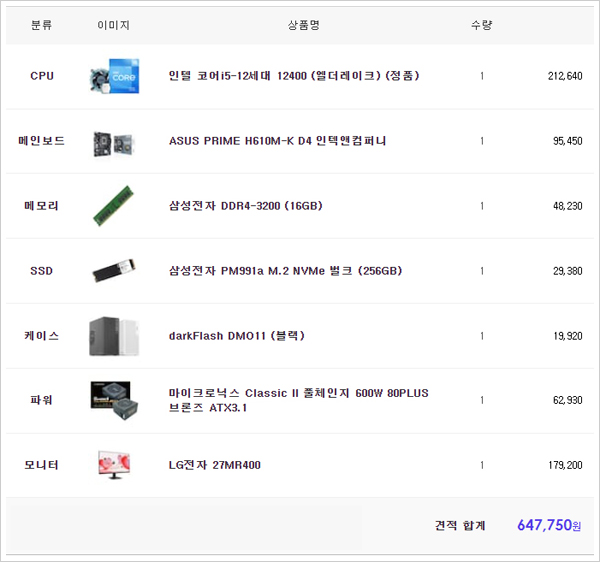The height and width of the screenshot is (562, 600).
Task: Open ASUS PRIME H610M-K D4 인텍앤컴퍼니 link
Action: pyautogui.click(x=277, y=141)
